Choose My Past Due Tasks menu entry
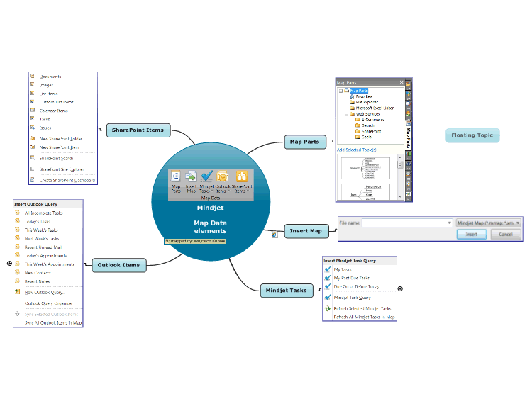The width and height of the screenshot is (532, 399). [x=352, y=278]
